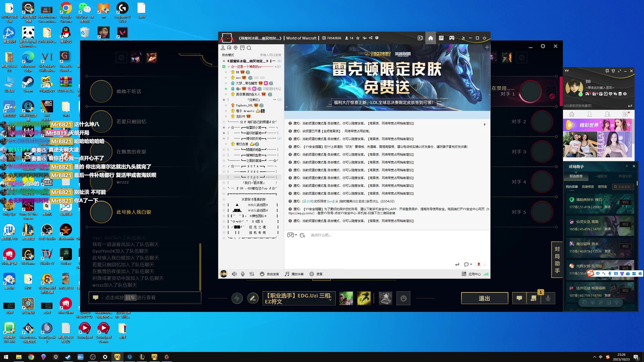Click the report shield icon in YY title bar
This screenshot has width=644, height=362.
[377, 38]
